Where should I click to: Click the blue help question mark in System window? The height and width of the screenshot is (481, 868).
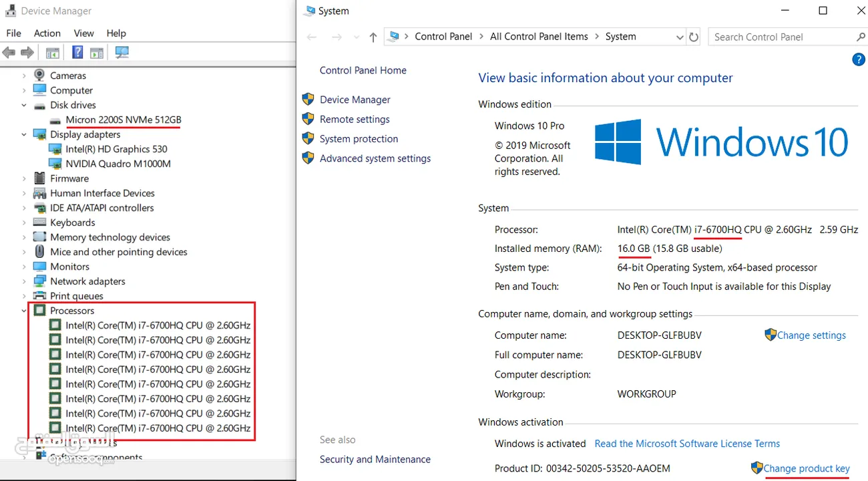[859, 60]
